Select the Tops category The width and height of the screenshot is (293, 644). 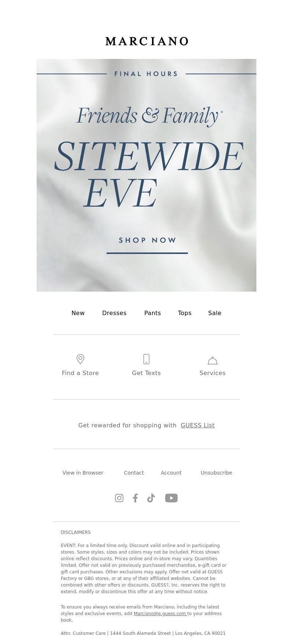click(x=185, y=313)
